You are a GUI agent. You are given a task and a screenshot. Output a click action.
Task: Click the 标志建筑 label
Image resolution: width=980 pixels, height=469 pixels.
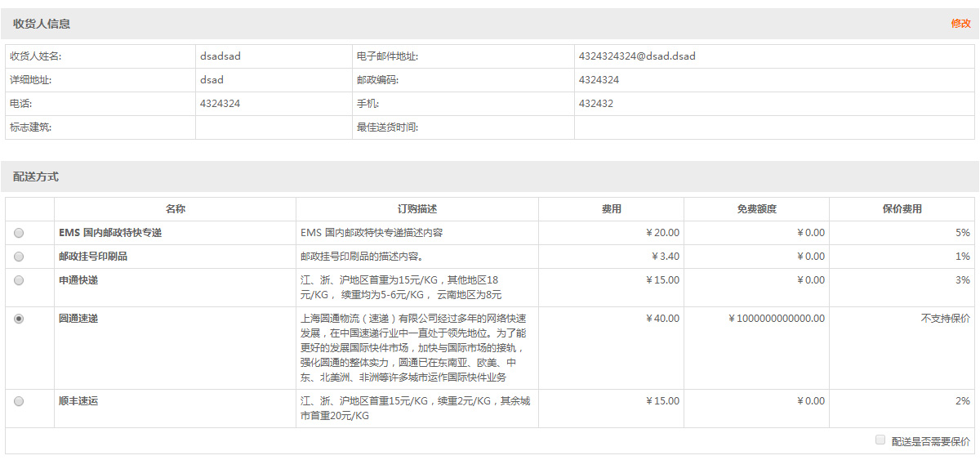pyautogui.click(x=31, y=127)
